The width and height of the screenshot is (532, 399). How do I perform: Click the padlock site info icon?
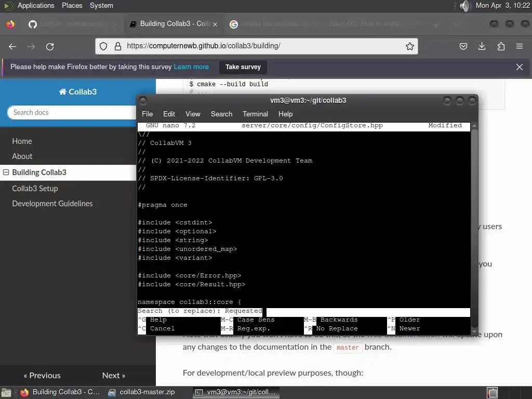point(118,46)
